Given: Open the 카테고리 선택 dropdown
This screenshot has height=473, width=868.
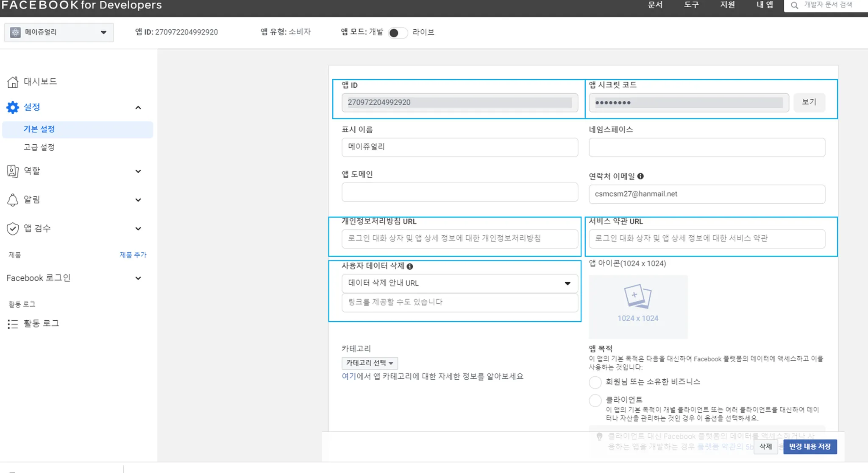Looking at the screenshot, I should (x=370, y=363).
